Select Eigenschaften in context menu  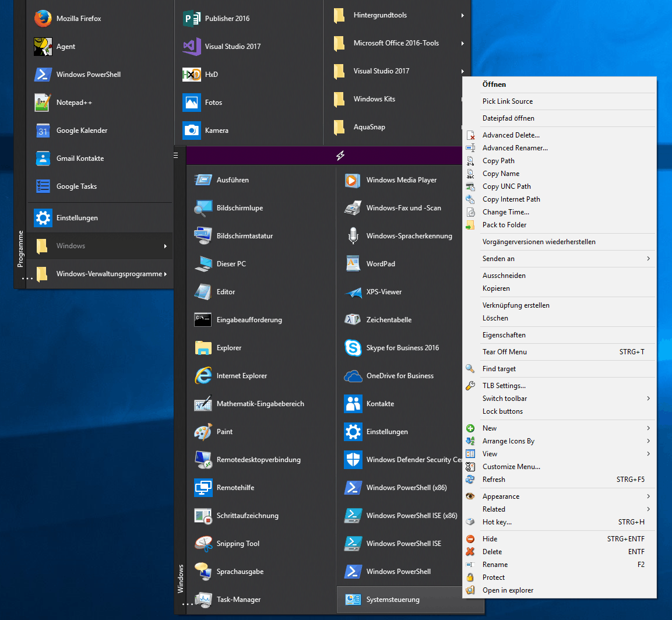point(560,334)
